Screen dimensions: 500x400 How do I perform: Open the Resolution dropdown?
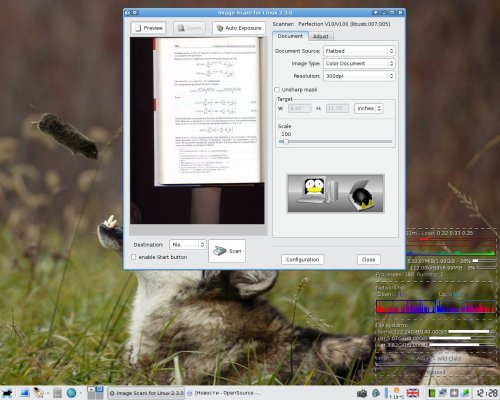point(359,76)
